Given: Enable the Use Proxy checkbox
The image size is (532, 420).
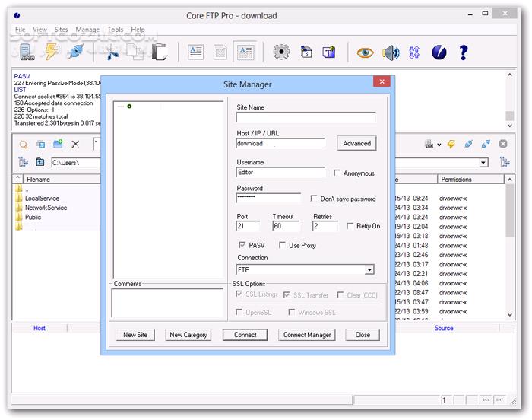Looking at the screenshot, I should coord(282,245).
